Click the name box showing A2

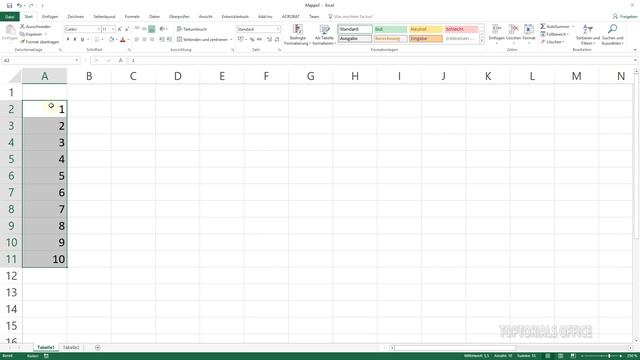[x=41, y=60]
